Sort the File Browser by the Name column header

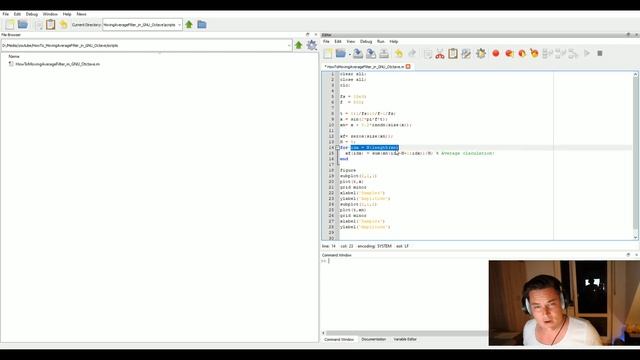click(14, 56)
